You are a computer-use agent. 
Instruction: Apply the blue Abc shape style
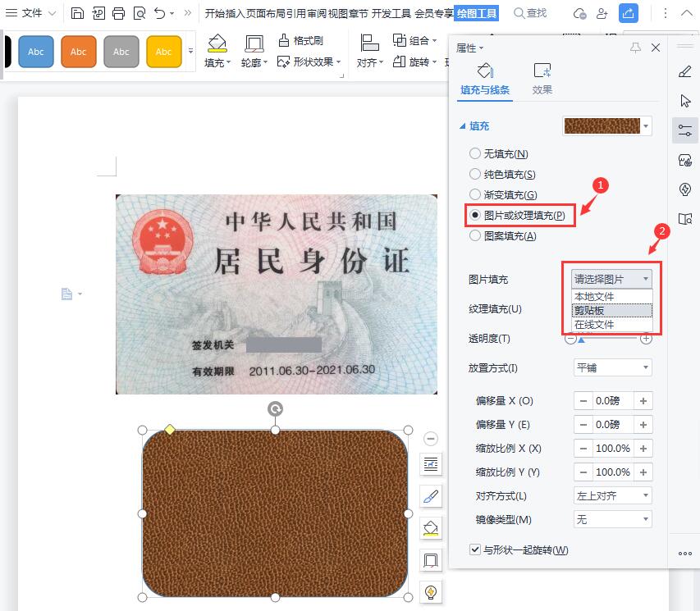click(36, 52)
